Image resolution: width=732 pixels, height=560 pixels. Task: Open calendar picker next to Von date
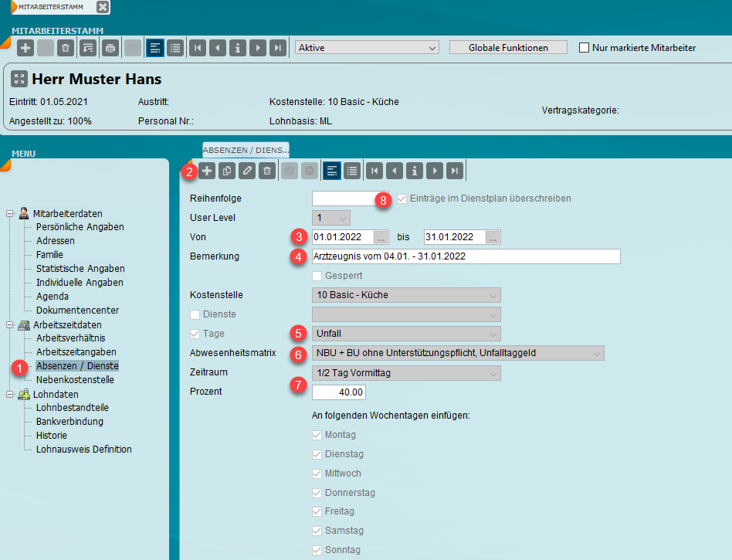pyautogui.click(x=380, y=237)
